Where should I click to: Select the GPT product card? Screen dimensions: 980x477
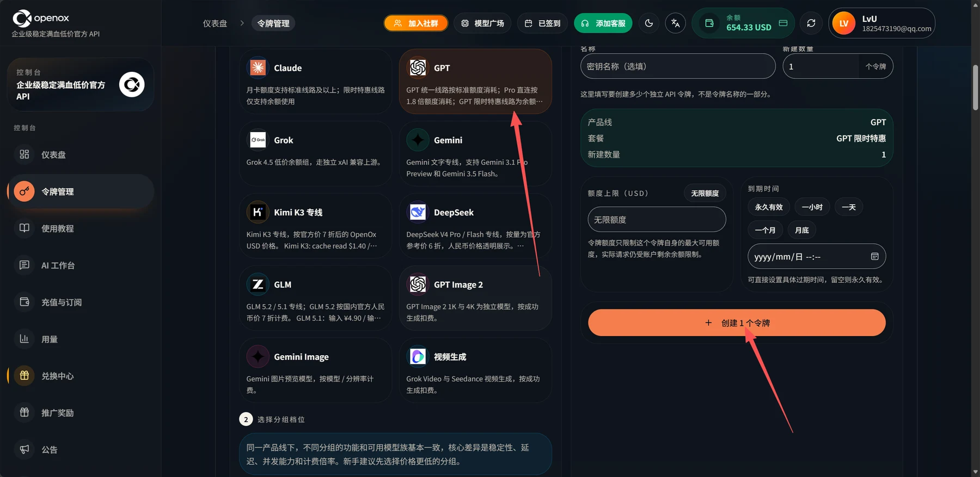(x=475, y=82)
